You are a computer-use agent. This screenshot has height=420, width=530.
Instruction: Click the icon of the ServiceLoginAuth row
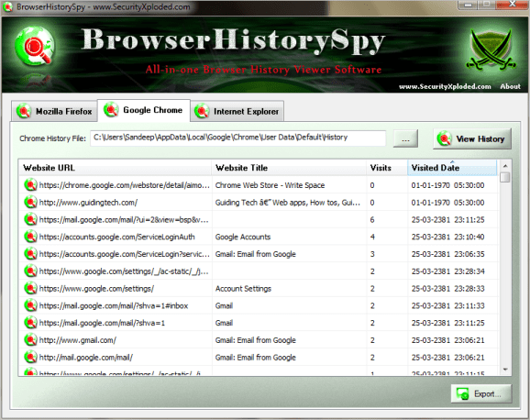pyautogui.click(x=30, y=237)
